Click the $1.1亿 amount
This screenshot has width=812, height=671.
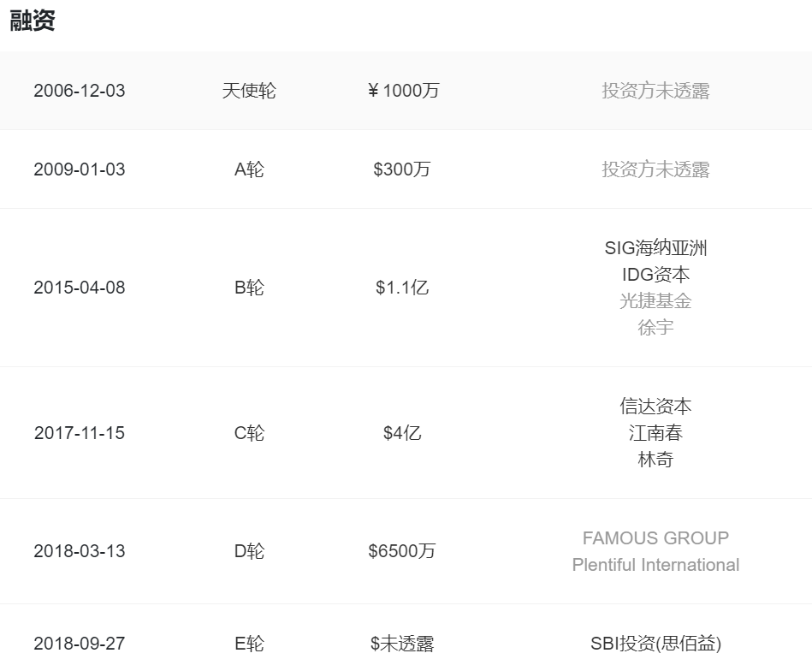[402, 288]
